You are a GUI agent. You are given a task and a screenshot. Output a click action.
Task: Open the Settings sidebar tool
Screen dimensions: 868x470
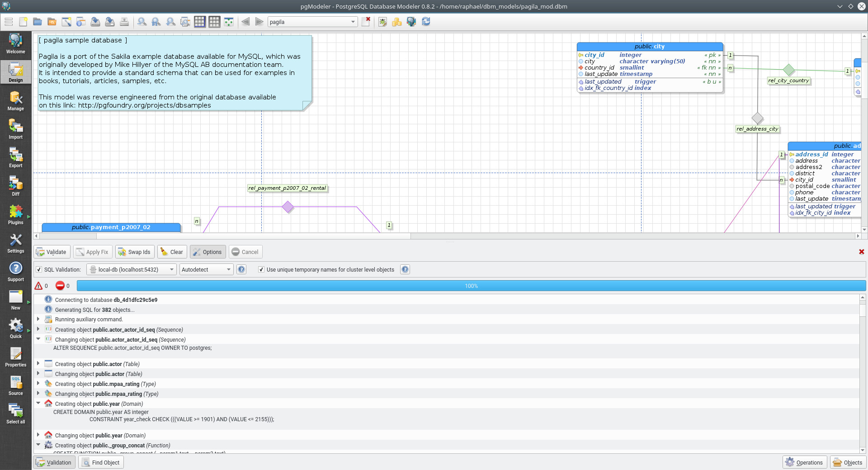16,243
